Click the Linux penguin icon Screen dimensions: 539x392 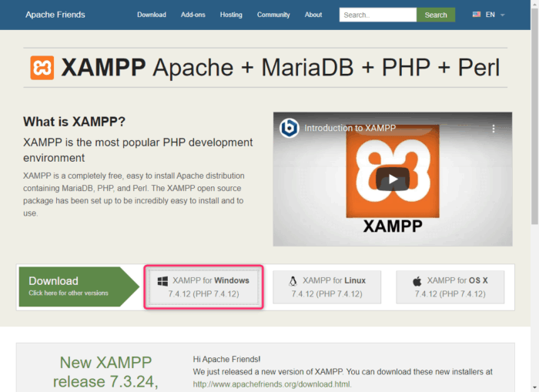293,281
